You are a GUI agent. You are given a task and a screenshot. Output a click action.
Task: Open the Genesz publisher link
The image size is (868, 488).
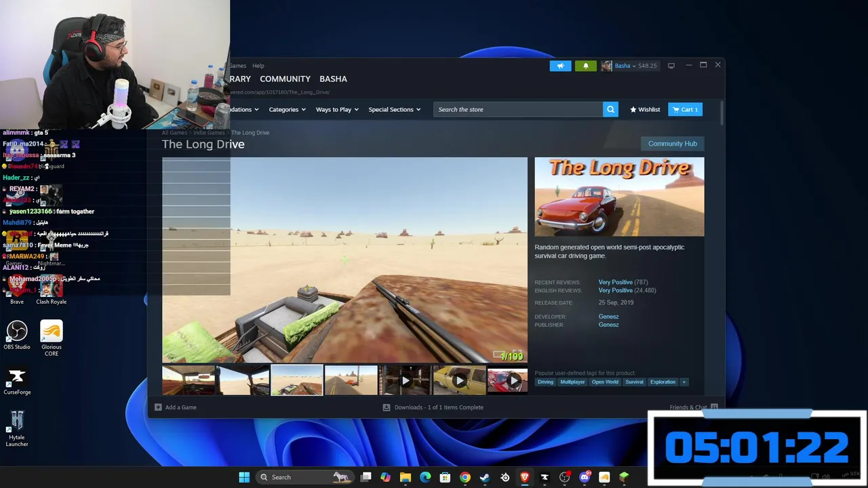point(608,325)
